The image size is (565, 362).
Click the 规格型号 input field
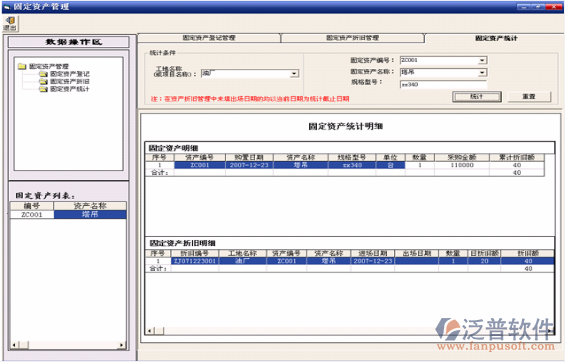(443, 85)
